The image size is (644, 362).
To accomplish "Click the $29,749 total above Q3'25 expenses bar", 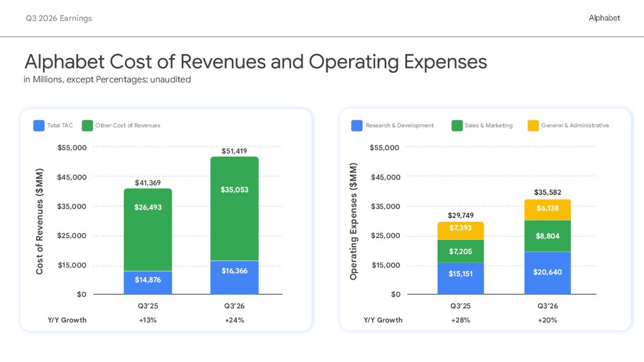I will [x=461, y=216].
